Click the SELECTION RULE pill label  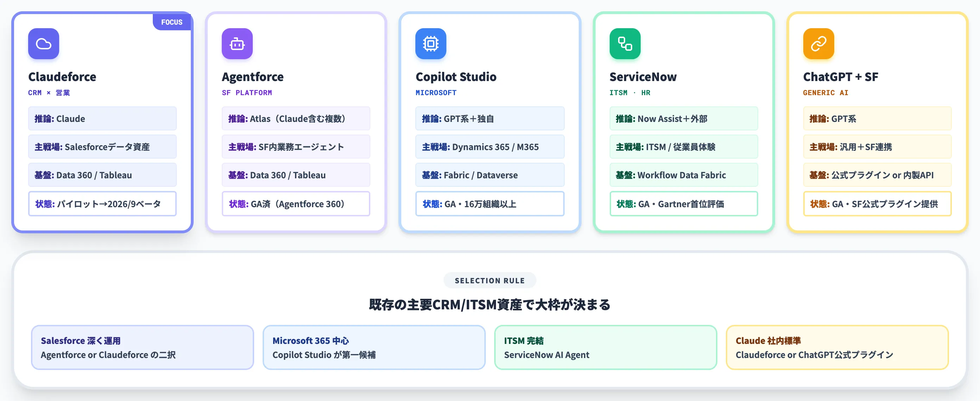[490, 280]
